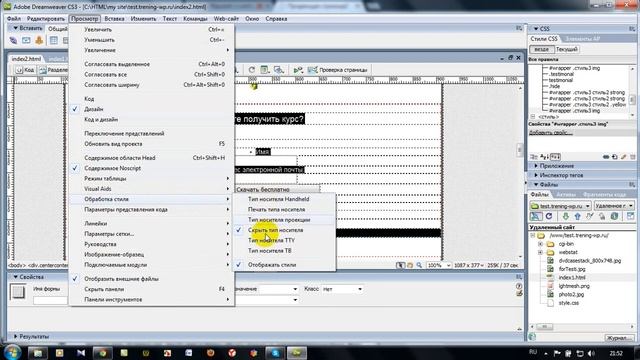Click the Expand to show sites icon
The image size is (640, 360).
click(630, 216)
